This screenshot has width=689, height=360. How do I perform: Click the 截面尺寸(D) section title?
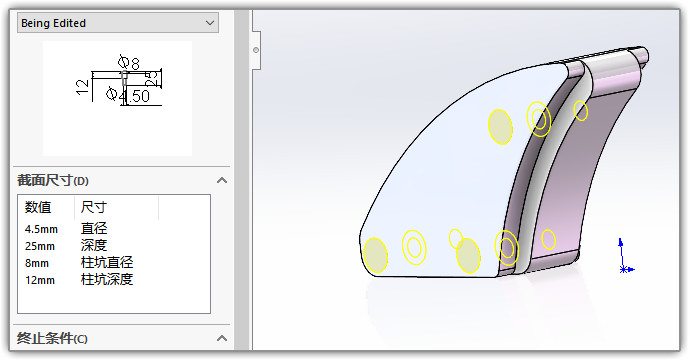pyautogui.click(x=53, y=180)
